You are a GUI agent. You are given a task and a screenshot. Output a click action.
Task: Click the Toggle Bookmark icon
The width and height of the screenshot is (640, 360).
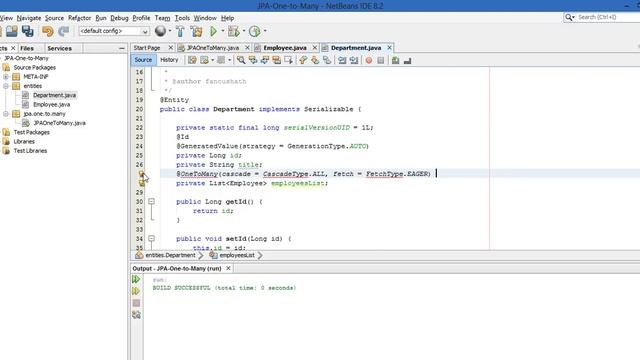click(327, 60)
